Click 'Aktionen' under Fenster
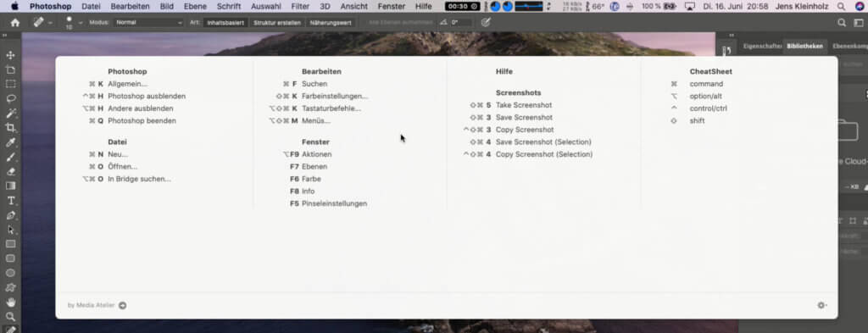Viewport: 868px width, 333px height. [x=317, y=154]
